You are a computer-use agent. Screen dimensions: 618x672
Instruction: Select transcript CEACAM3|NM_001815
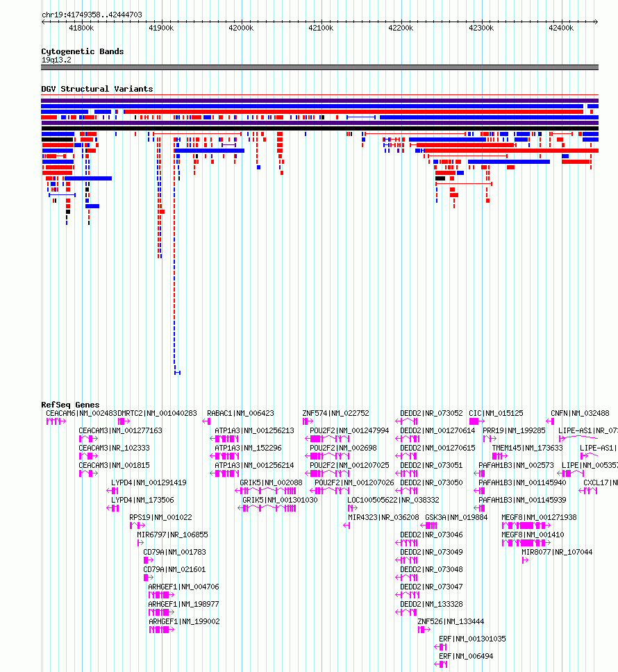[x=114, y=465]
